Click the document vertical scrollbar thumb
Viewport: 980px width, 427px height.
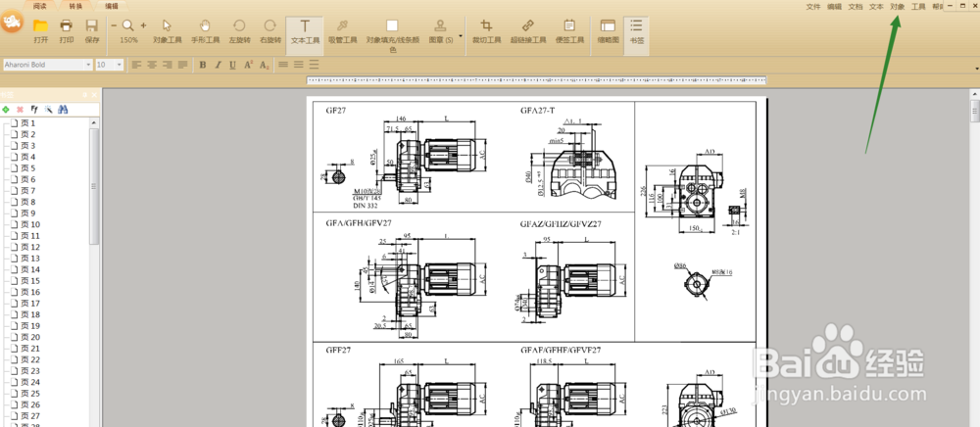[x=974, y=111]
